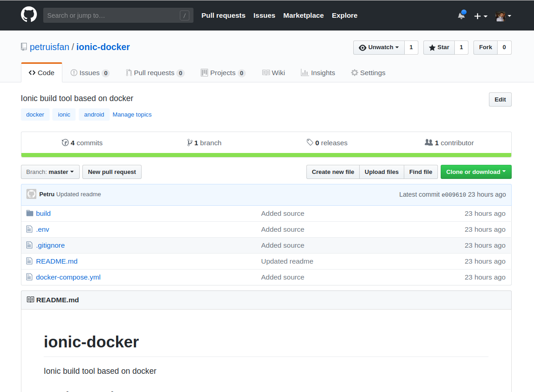The image size is (534, 392).
Task: Open the ionic-docker repository link
Action: (103, 47)
